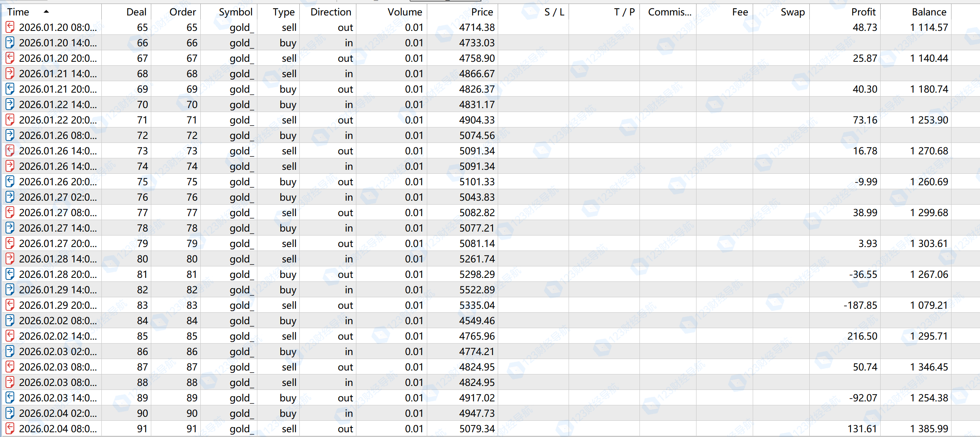This screenshot has width=980, height=437.
Task: Click the sort arrow in the Time header
Action: 46,11
